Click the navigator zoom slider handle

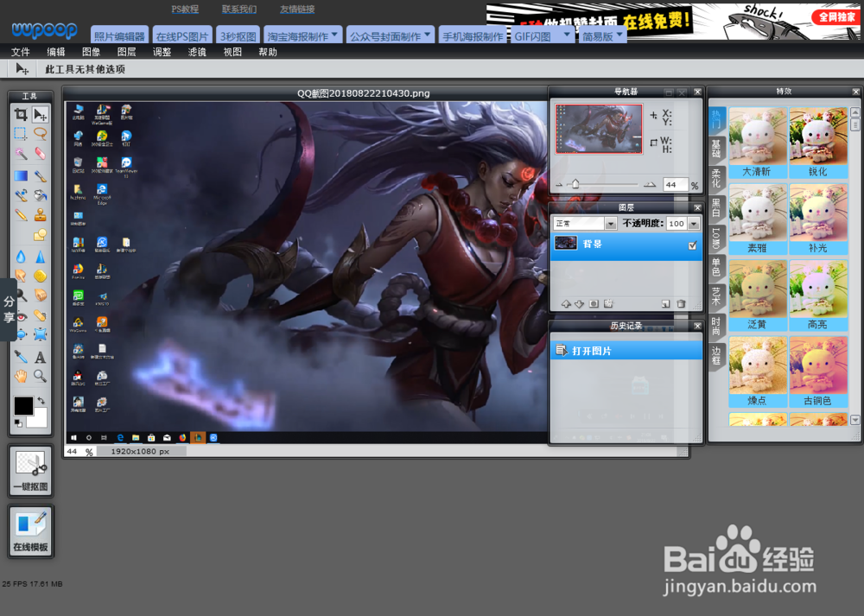575,184
